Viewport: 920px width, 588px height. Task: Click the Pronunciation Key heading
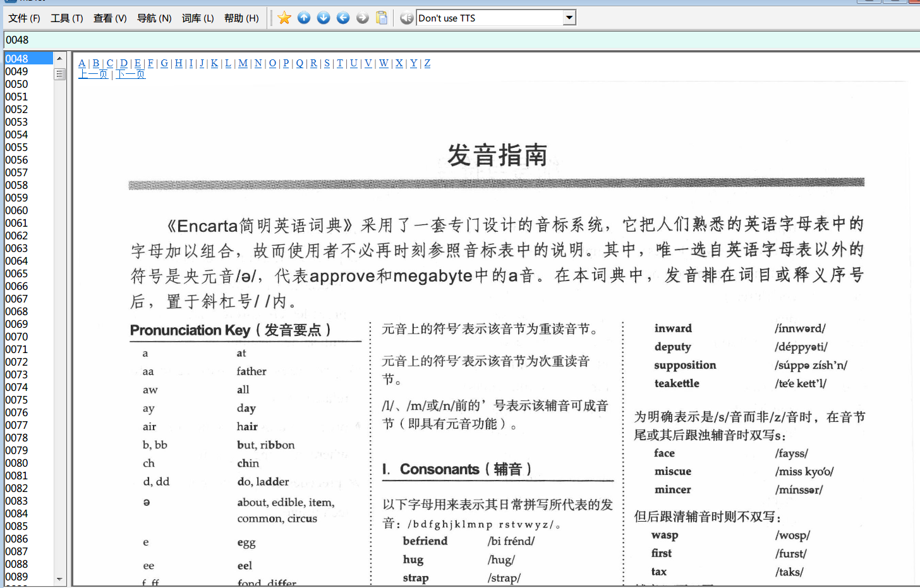tap(231, 330)
